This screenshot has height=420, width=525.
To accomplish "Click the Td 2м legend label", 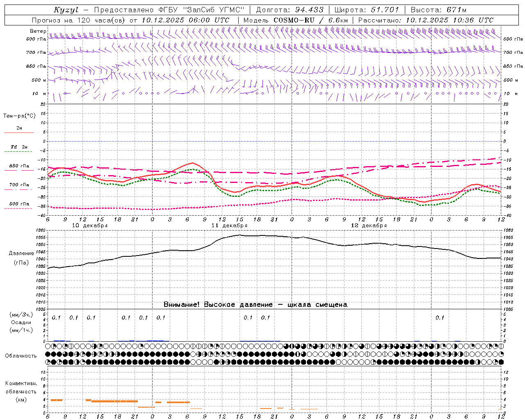I will [x=19, y=147].
